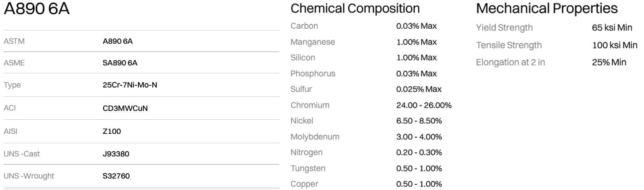Select the UNS-Wrought number S32760
The image size is (644, 190).
click(116, 176)
